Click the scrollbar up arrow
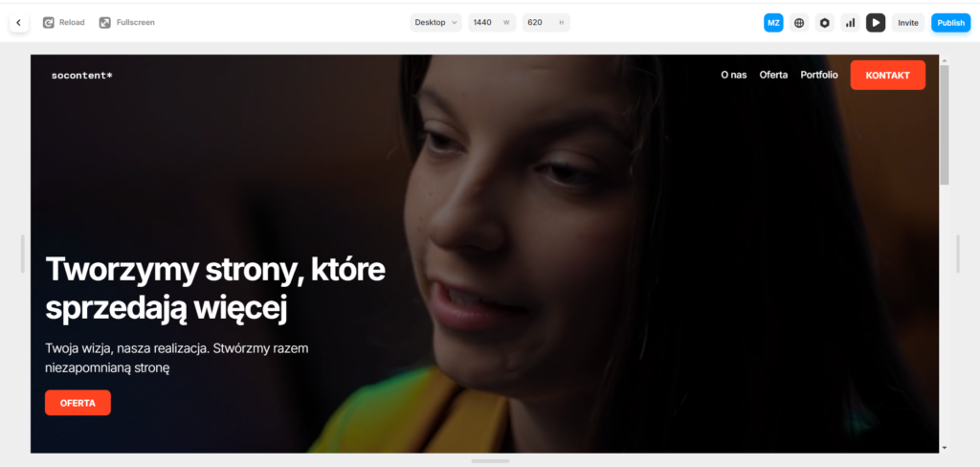980x467 pixels. [945, 60]
